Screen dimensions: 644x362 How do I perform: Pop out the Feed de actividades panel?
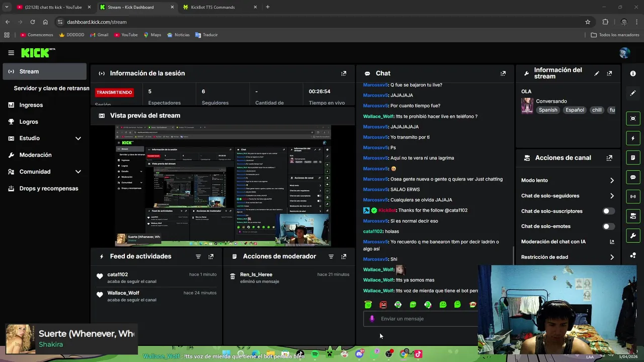(211, 256)
